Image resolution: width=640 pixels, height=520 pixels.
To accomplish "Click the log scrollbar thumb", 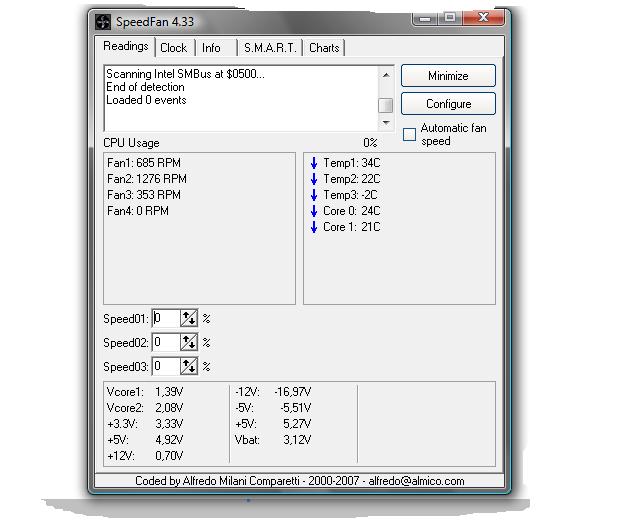I will tap(386, 105).
